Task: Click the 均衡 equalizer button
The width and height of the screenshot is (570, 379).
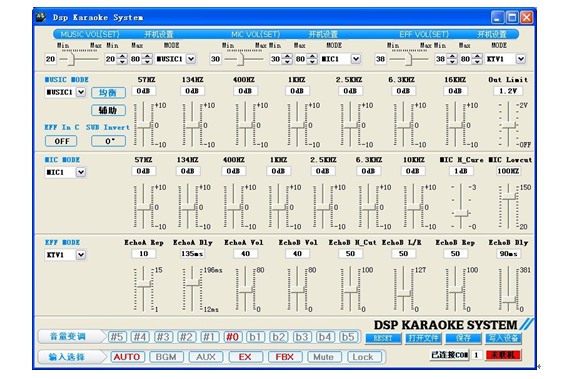Action: point(108,93)
